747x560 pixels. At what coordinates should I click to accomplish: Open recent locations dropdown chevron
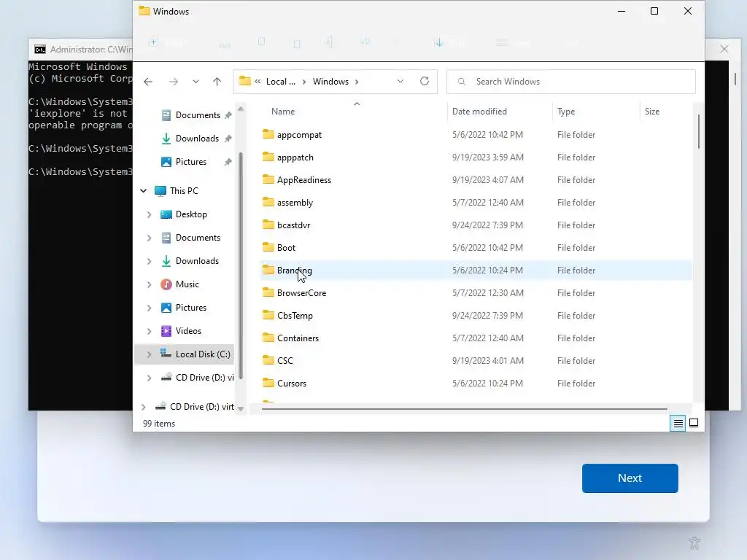(x=196, y=82)
